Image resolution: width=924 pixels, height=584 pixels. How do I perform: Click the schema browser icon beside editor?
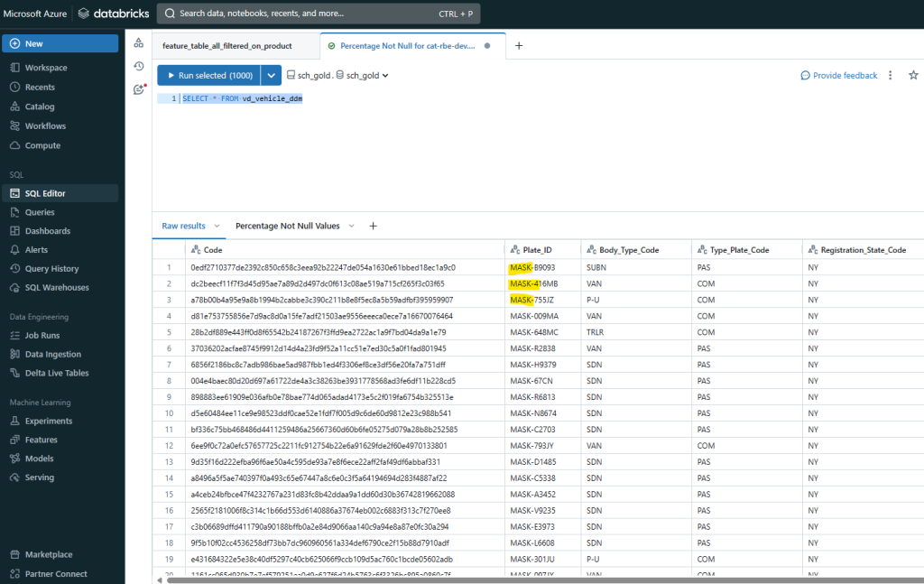[x=138, y=43]
